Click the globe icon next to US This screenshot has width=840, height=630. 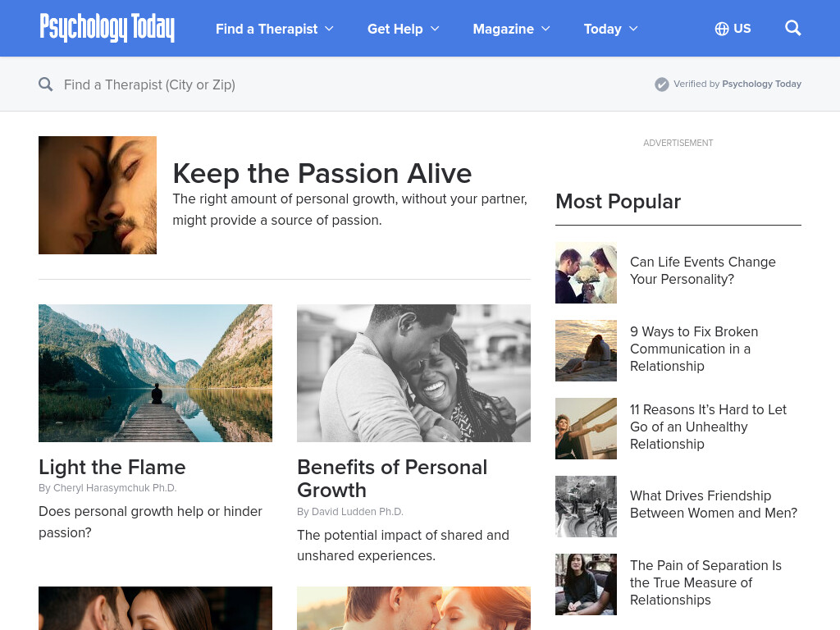tap(722, 29)
